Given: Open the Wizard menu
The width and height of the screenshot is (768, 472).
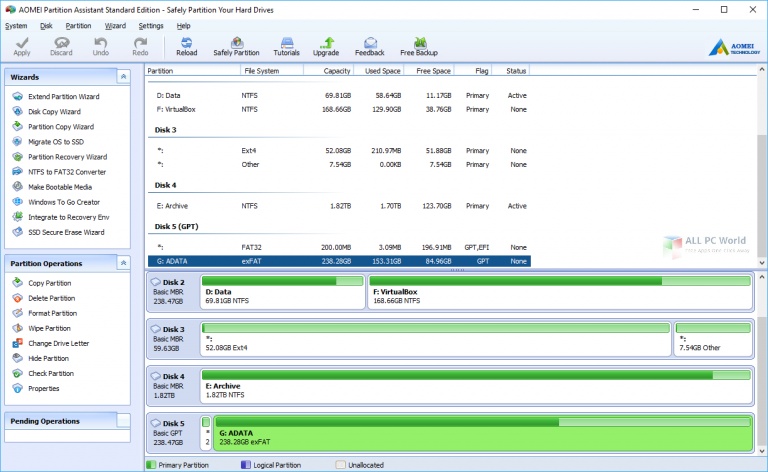Looking at the screenshot, I should (115, 26).
